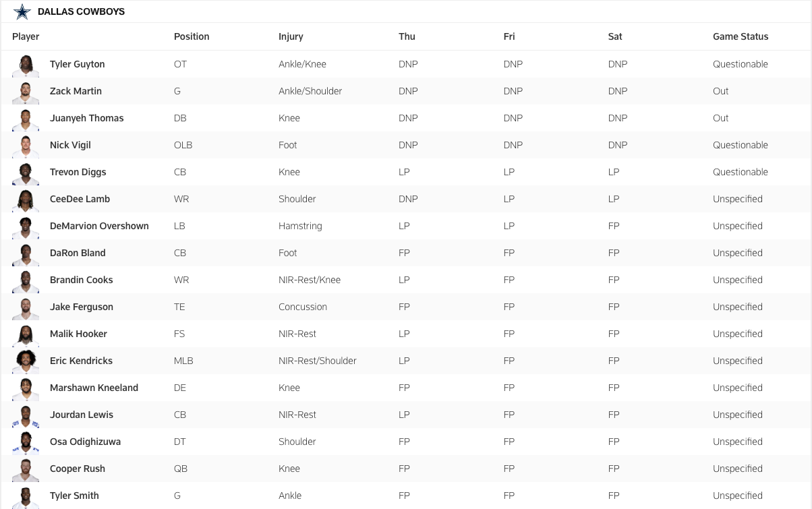Click Zack Martin's headshot photo
Image resolution: width=812 pixels, height=509 pixels.
click(x=26, y=92)
